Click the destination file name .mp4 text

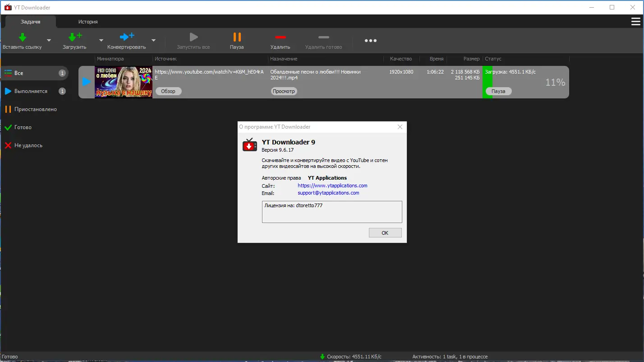[315, 74]
